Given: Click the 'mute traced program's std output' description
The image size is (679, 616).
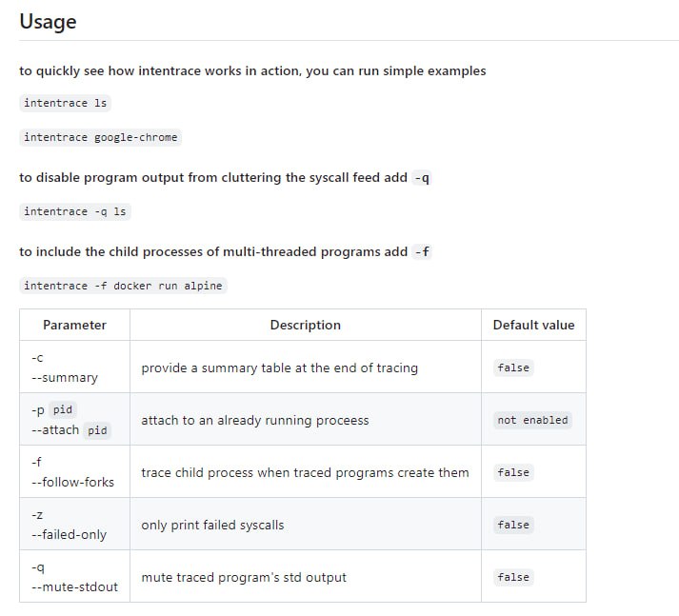Looking at the screenshot, I should coord(244,577).
